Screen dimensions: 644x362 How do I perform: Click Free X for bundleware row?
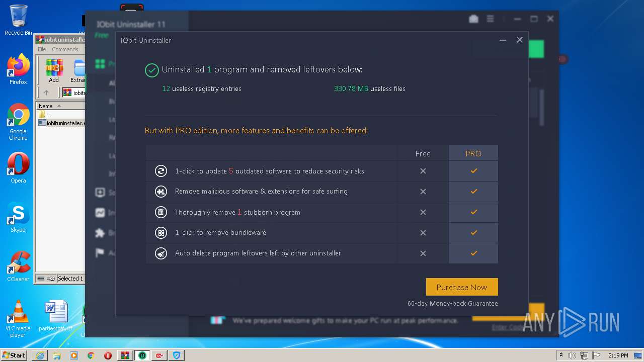point(423,233)
